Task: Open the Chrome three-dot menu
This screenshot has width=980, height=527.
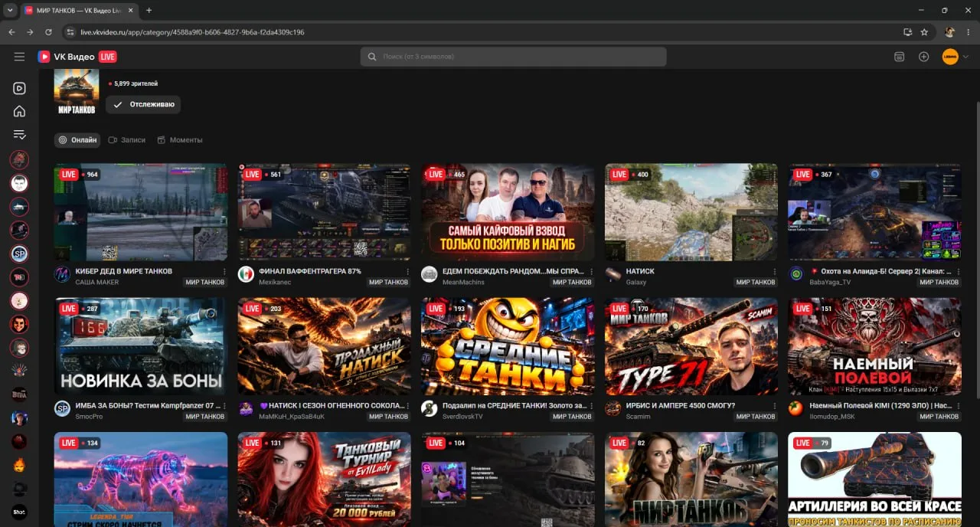Action: click(969, 32)
